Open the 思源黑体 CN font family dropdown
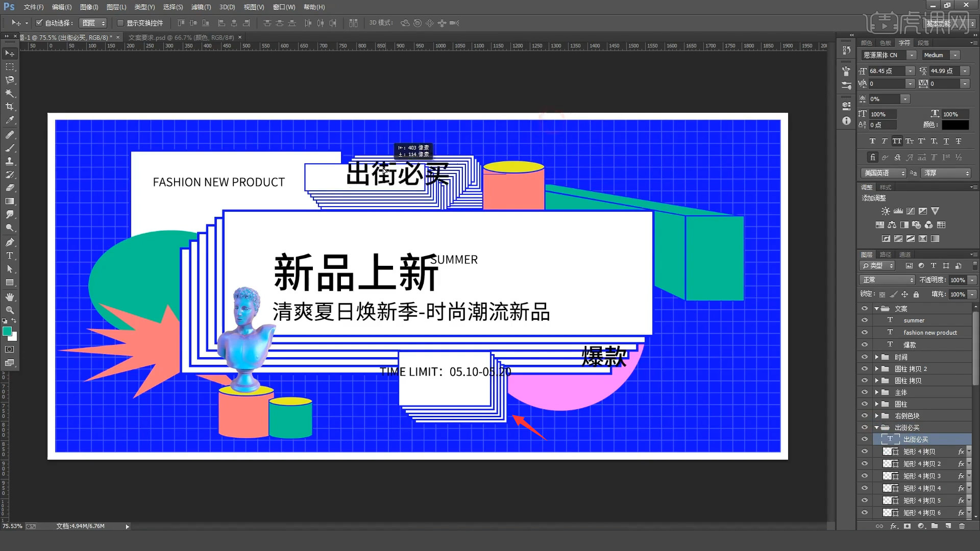The width and height of the screenshot is (980, 551). 911,55
